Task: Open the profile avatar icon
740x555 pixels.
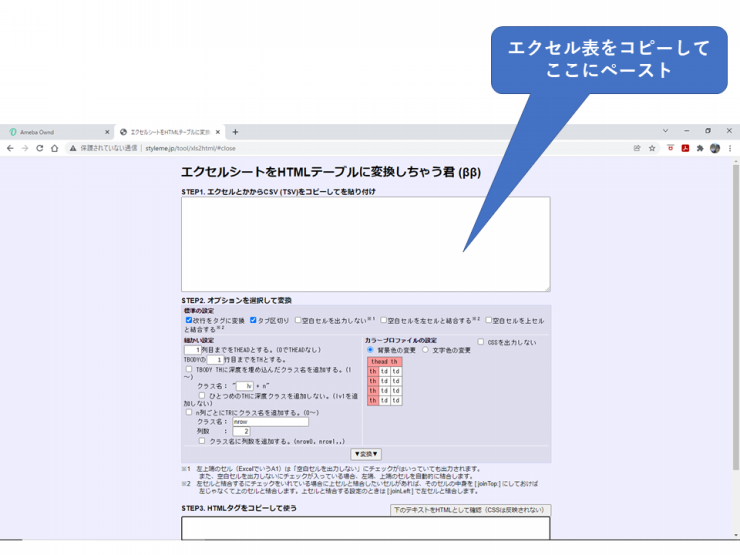Action: (715, 148)
